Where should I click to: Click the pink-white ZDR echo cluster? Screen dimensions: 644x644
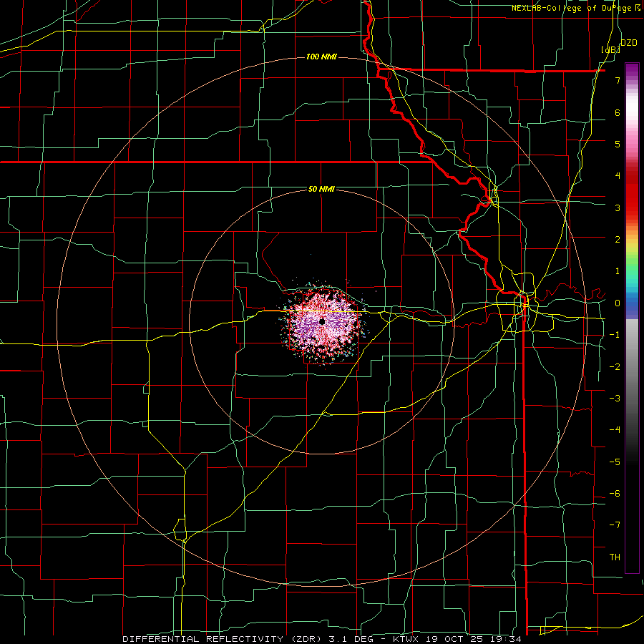click(323, 323)
